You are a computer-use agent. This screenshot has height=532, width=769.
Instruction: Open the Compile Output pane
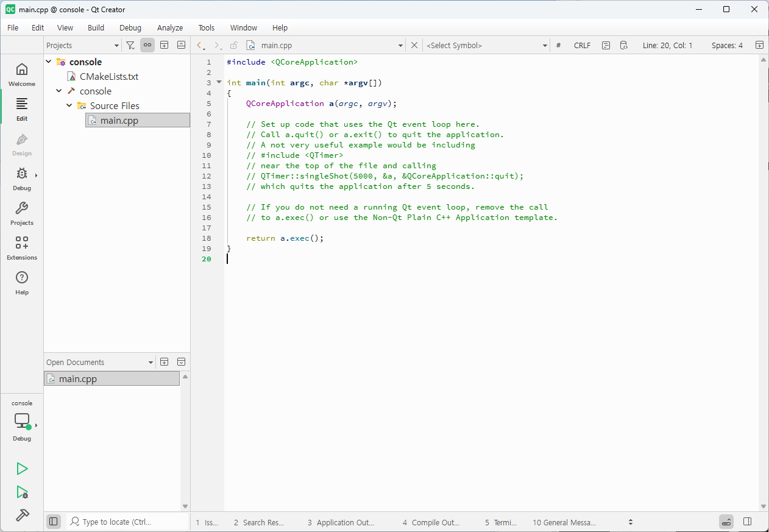[x=431, y=522]
